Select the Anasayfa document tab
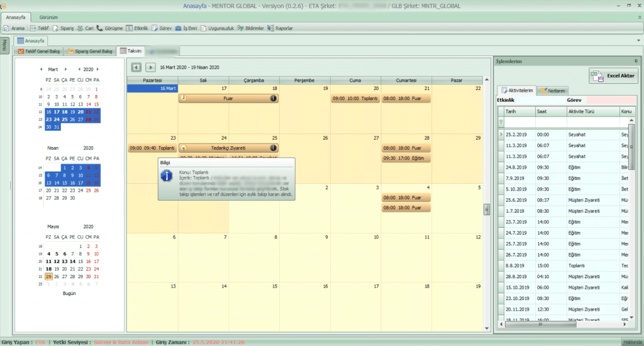644x346 pixels. click(31, 41)
